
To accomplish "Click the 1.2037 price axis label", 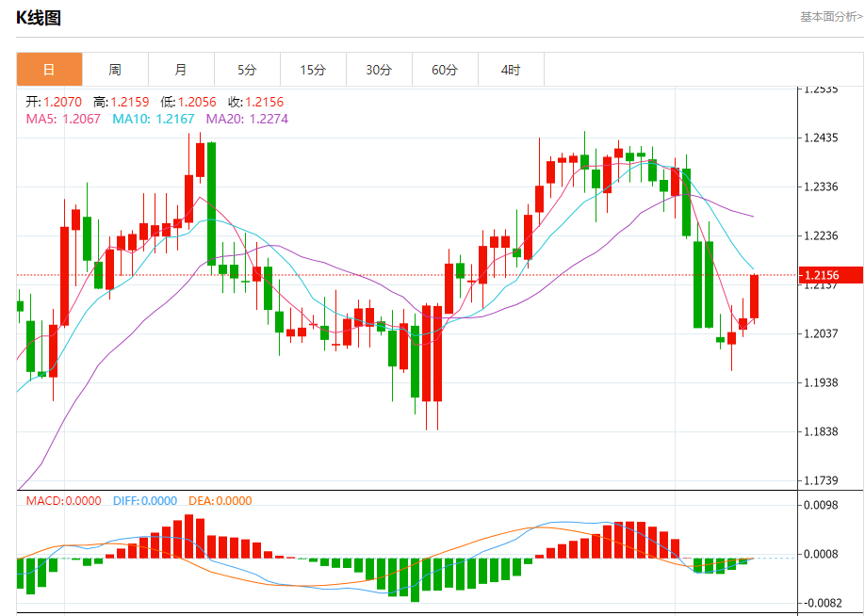I will point(821,333).
